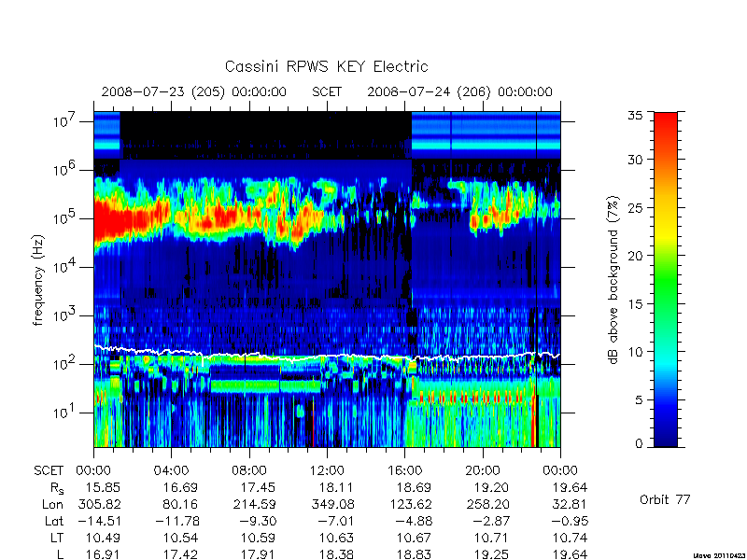Click the Lat value '-0.95'
This screenshot has height=560, width=747.
click(x=570, y=522)
